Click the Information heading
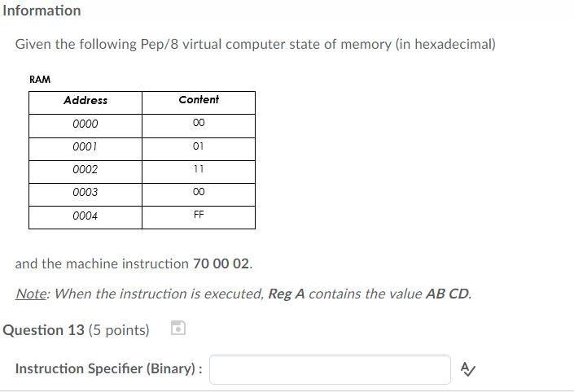 click(x=42, y=11)
